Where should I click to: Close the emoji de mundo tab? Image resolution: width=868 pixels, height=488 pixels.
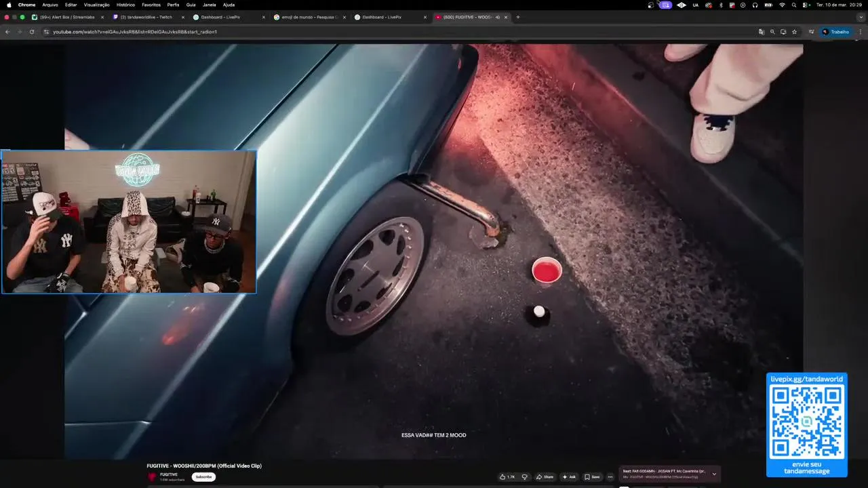344,17
